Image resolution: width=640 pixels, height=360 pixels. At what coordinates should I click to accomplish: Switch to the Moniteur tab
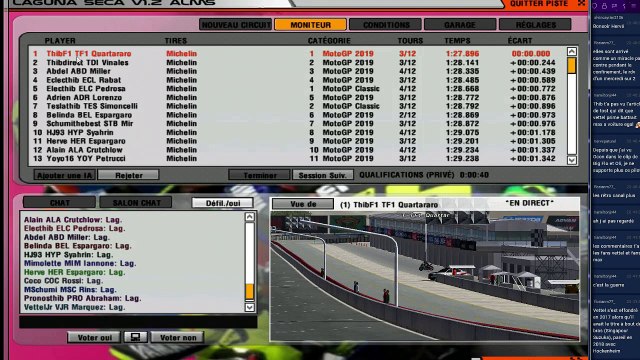(310, 24)
